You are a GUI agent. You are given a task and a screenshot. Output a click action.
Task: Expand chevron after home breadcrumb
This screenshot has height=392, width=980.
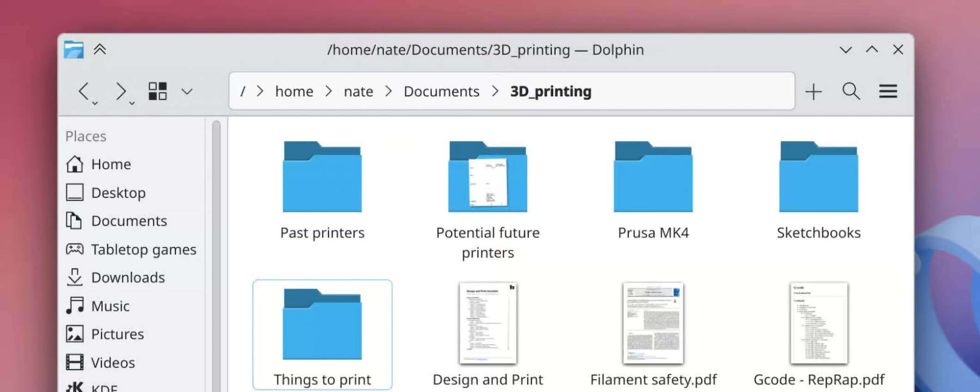(329, 92)
